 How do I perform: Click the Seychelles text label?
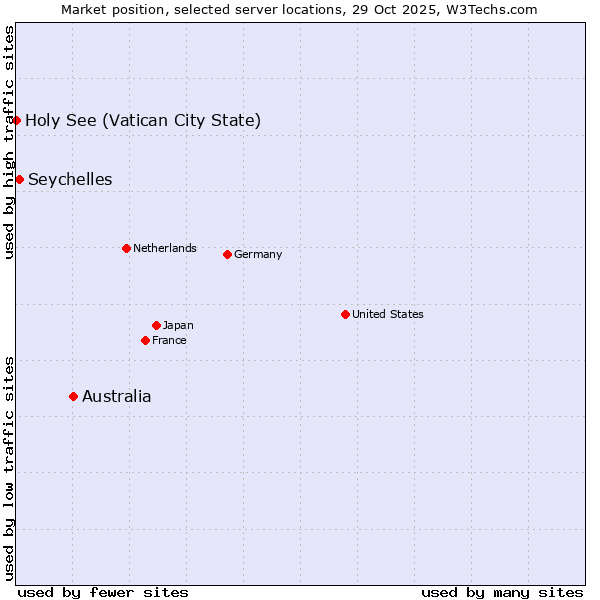click(x=70, y=180)
